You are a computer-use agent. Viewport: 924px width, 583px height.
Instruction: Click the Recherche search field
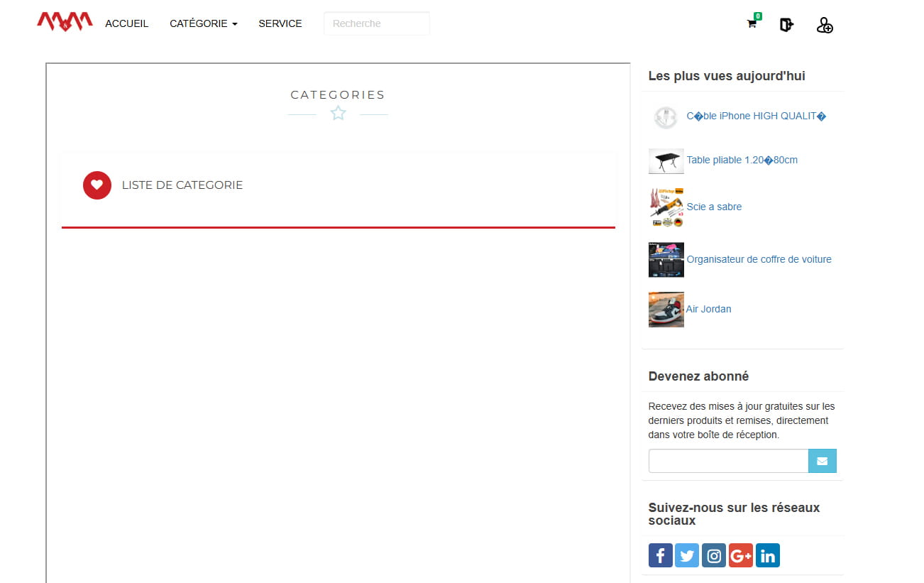(x=376, y=23)
